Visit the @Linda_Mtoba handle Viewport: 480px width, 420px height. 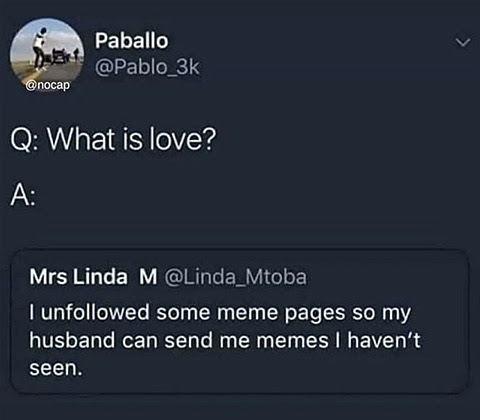tap(236, 277)
